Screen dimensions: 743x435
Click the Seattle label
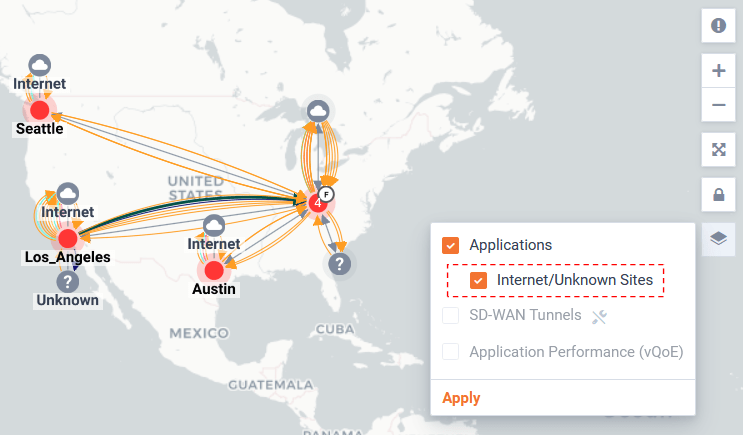pos(39,128)
